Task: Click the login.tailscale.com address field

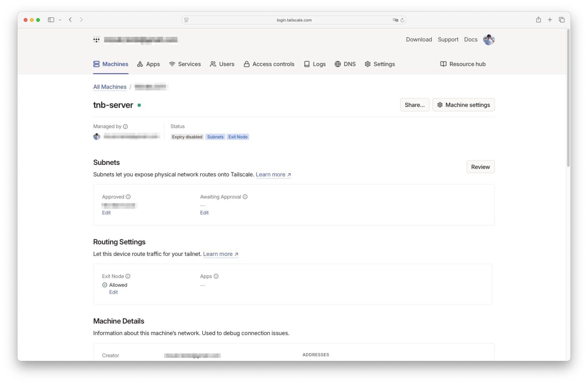Action: click(294, 20)
